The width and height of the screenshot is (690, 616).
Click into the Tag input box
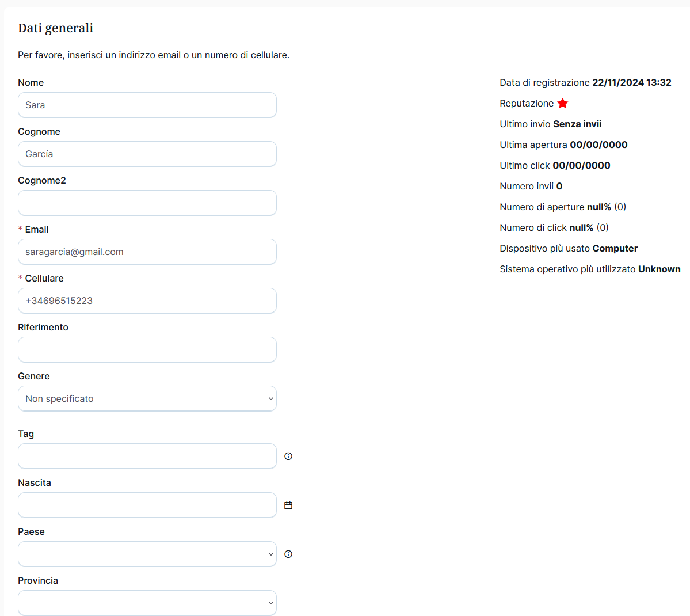pyautogui.click(x=147, y=456)
